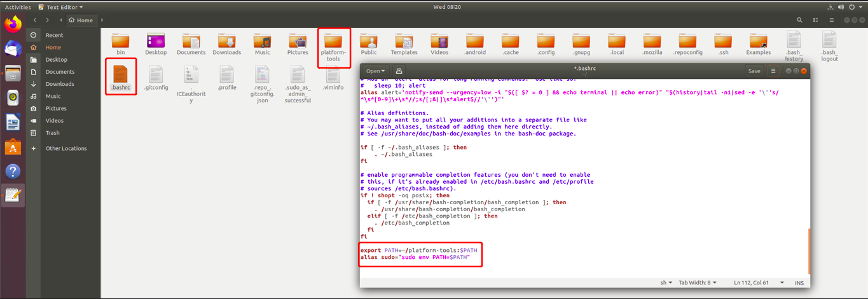Launch Thunderbird mail from the dock
Image resolution: width=868 pixels, height=299 pixels.
point(13,50)
